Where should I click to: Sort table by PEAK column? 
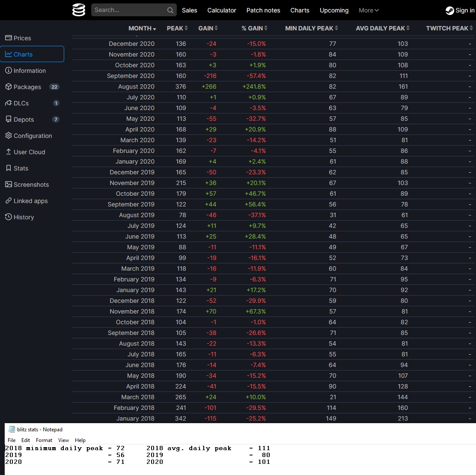pos(177,28)
